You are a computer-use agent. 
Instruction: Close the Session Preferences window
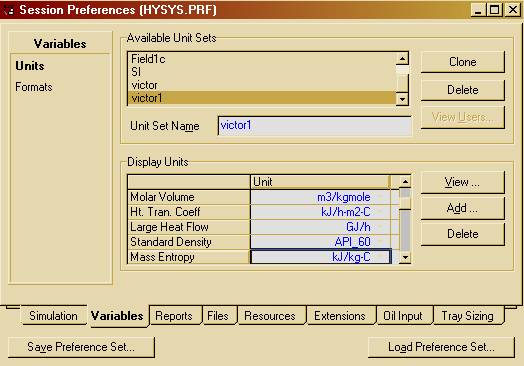(x=513, y=10)
